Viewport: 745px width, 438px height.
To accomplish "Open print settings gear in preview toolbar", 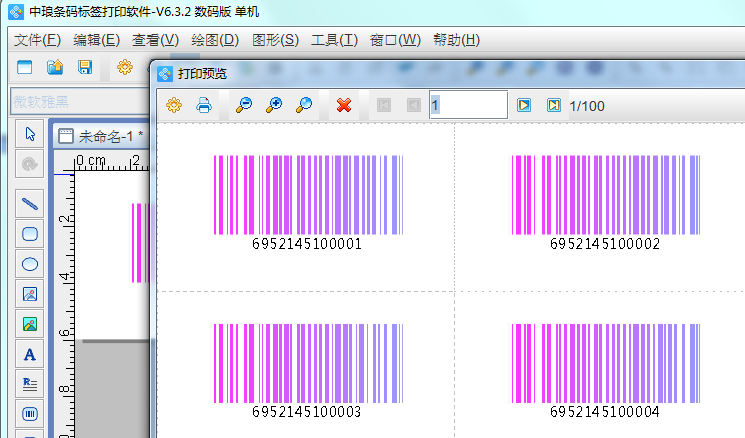I will click(x=174, y=105).
